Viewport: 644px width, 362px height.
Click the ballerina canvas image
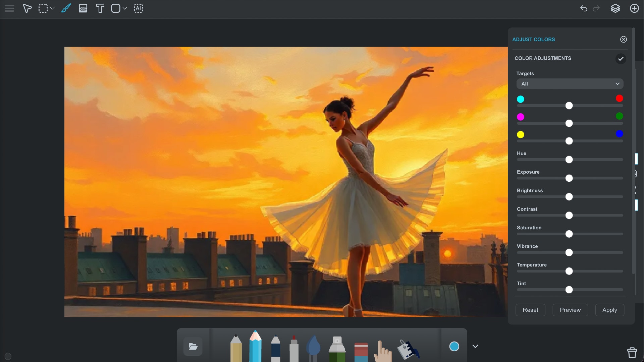[286, 182]
